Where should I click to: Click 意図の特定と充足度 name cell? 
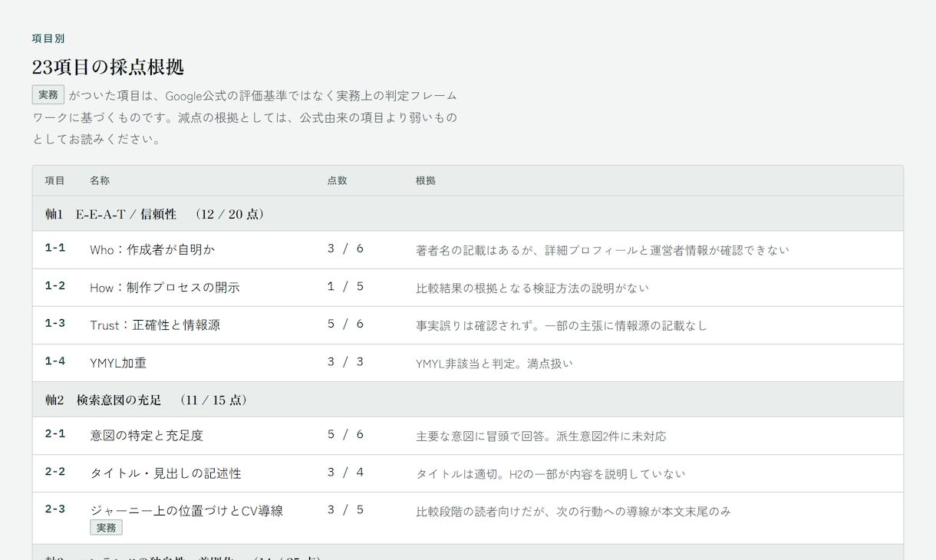coord(147,436)
